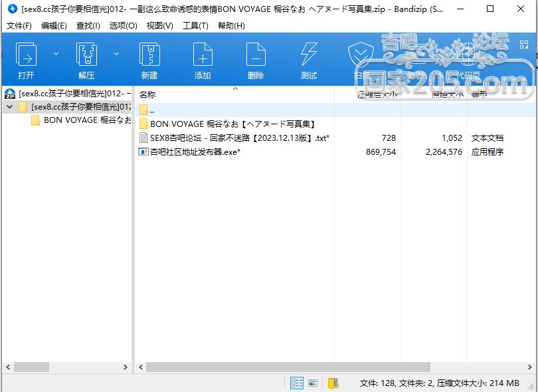Click the exe application icon in file list
This screenshot has width=538, height=392.
pyautogui.click(x=143, y=151)
